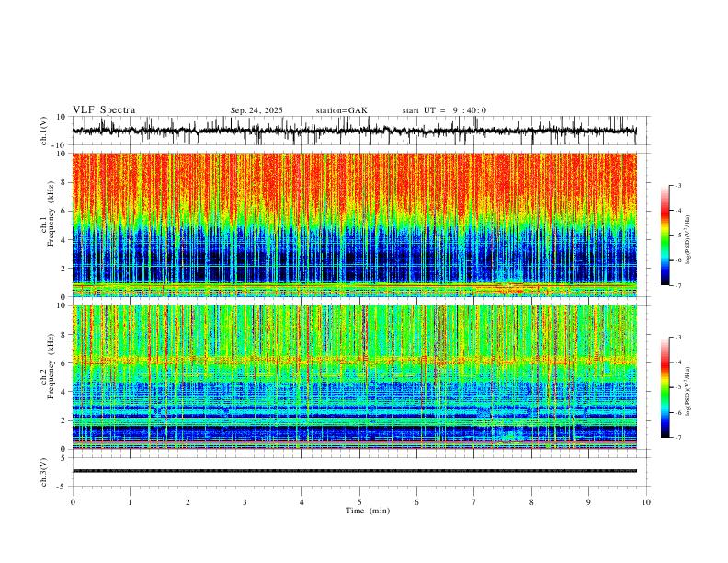This screenshot has height=563, width=728.
Task: Click the "ch.3(V)" axis label
Action: click(44, 472)
